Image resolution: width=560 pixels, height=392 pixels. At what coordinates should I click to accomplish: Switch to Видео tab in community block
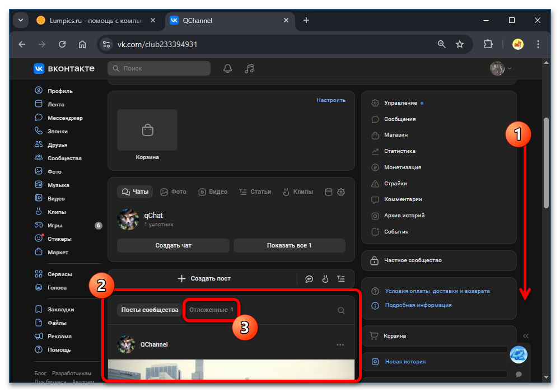(213, 192)
